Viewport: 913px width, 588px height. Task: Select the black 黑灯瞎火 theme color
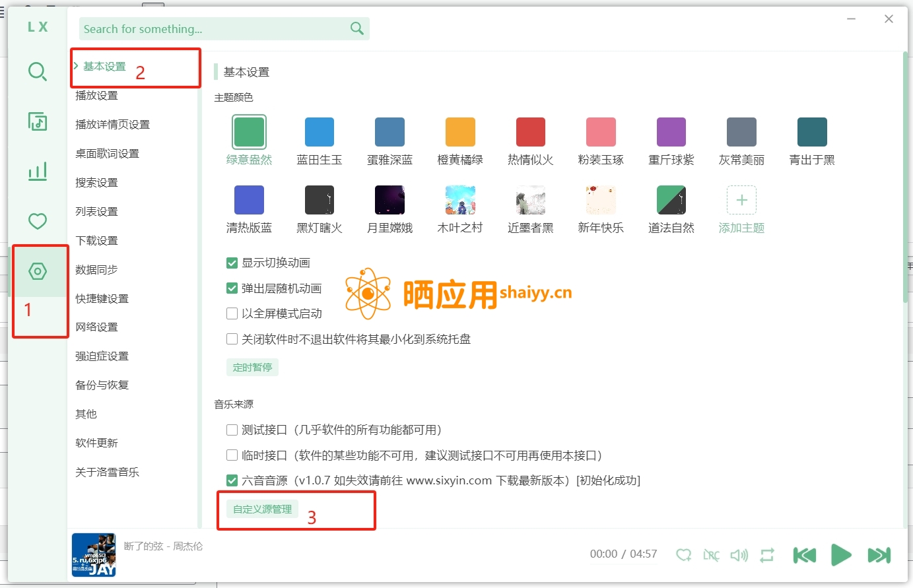click(x=320, y=200)
